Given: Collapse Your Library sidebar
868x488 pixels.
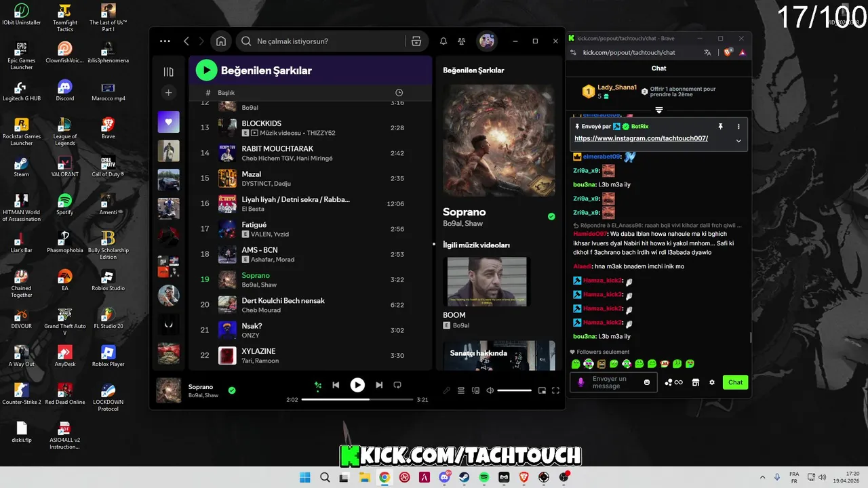Looking at the screenshot, I should coord(169,72).
